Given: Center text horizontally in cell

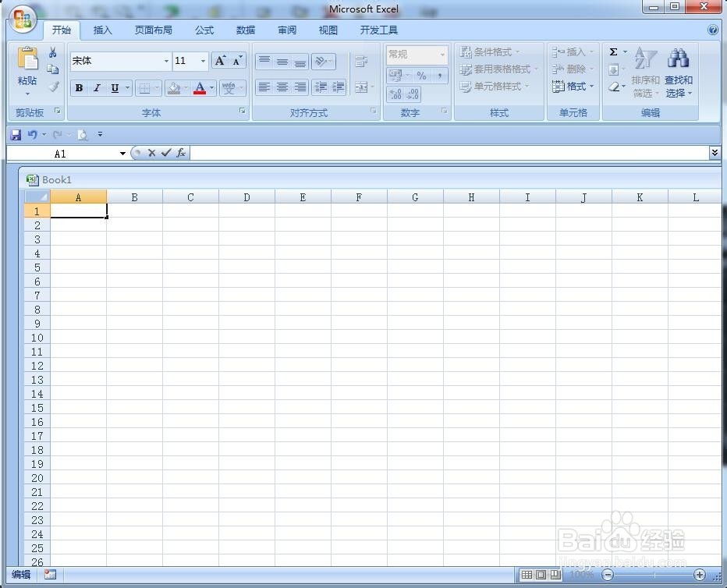Looking at the screenshot, I should 282,87.
